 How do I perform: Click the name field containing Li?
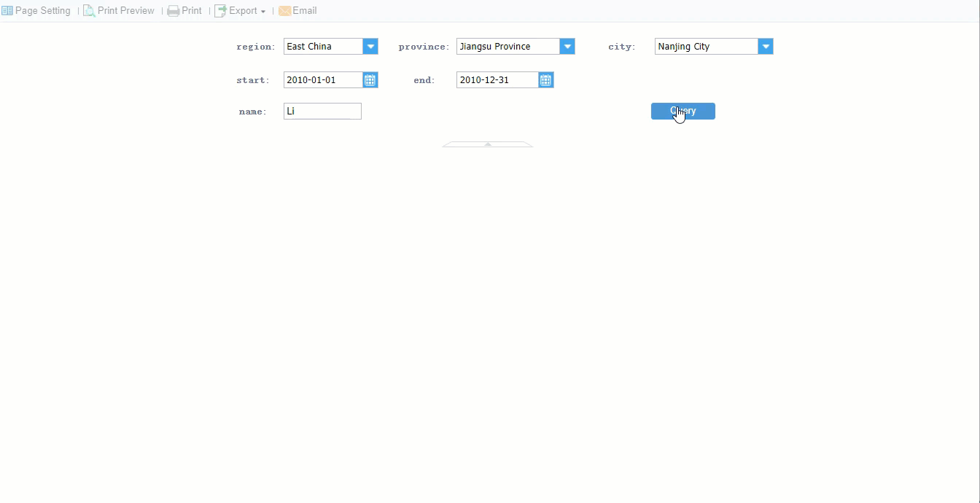tap(322, 111)
